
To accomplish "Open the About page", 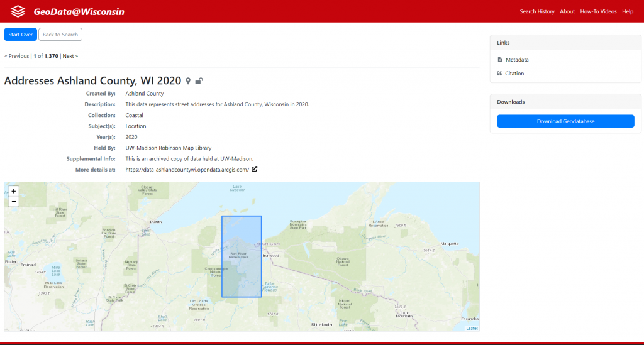I will (567, 11).
